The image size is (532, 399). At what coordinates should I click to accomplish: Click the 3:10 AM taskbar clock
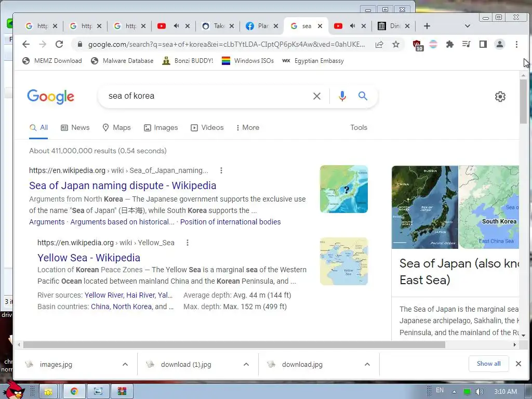point(506,392)
